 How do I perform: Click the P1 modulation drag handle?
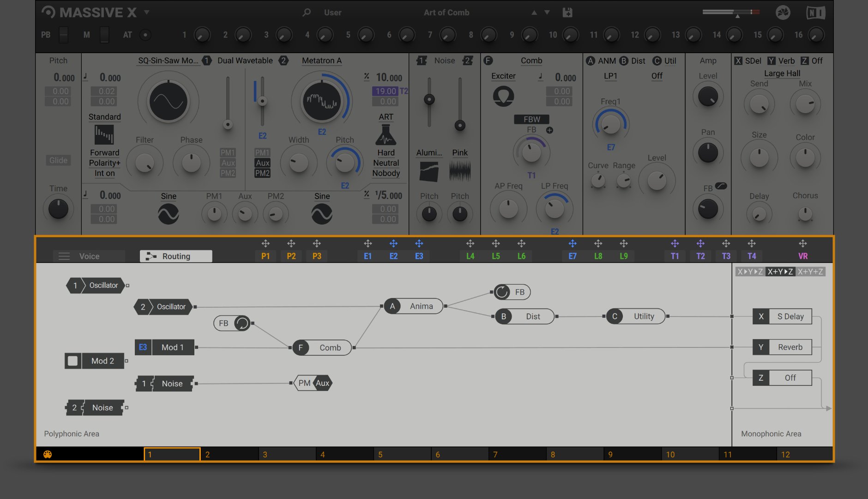point(265,243)
